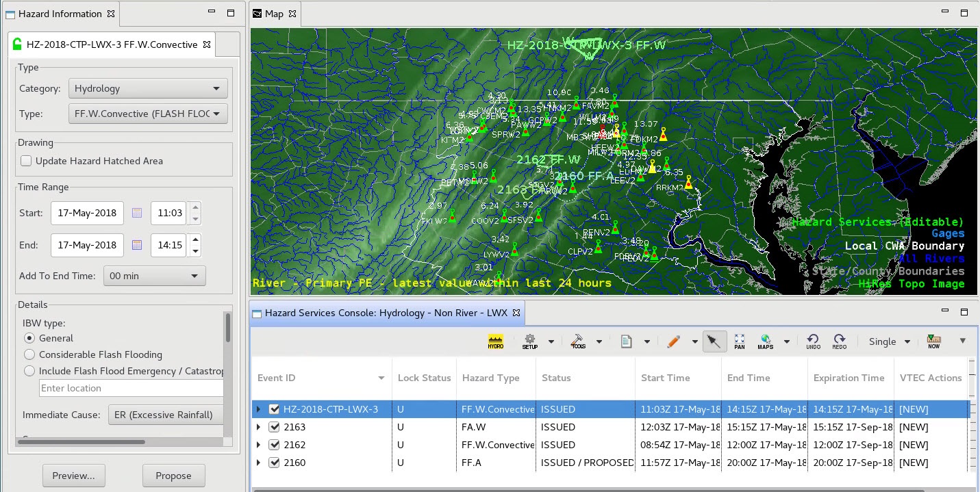Open the Single mode dropdown
980x492 pixels.
coord(889,341)
